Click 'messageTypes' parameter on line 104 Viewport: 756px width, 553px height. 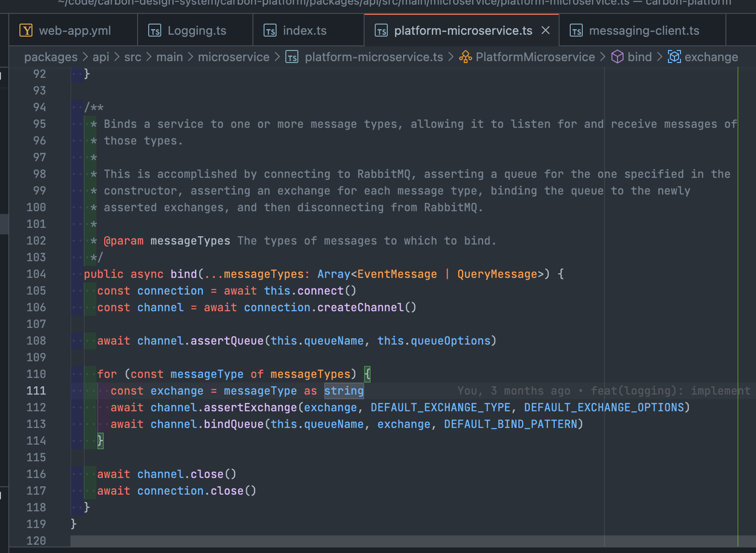(x=264, y=274)
